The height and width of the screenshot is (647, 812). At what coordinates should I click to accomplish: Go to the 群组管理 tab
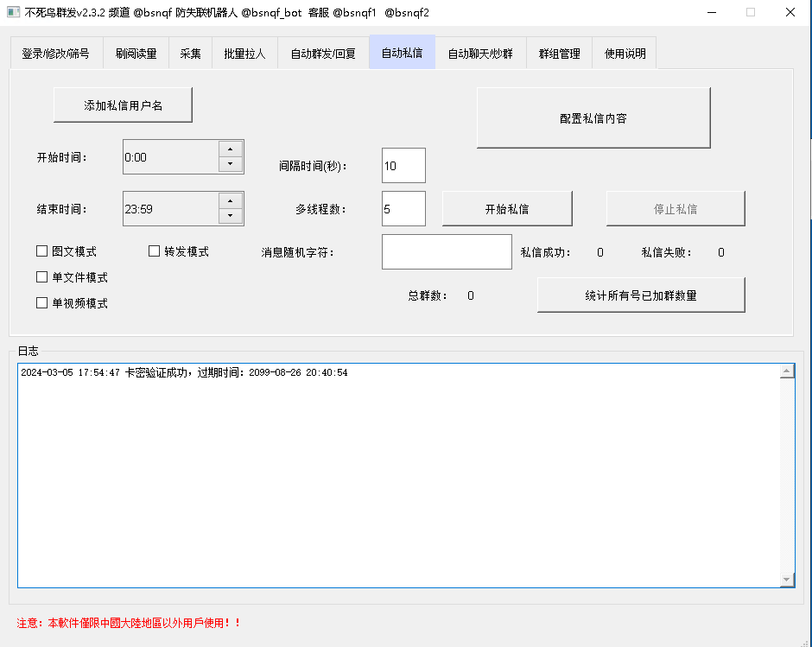click(x=559, y=54)
